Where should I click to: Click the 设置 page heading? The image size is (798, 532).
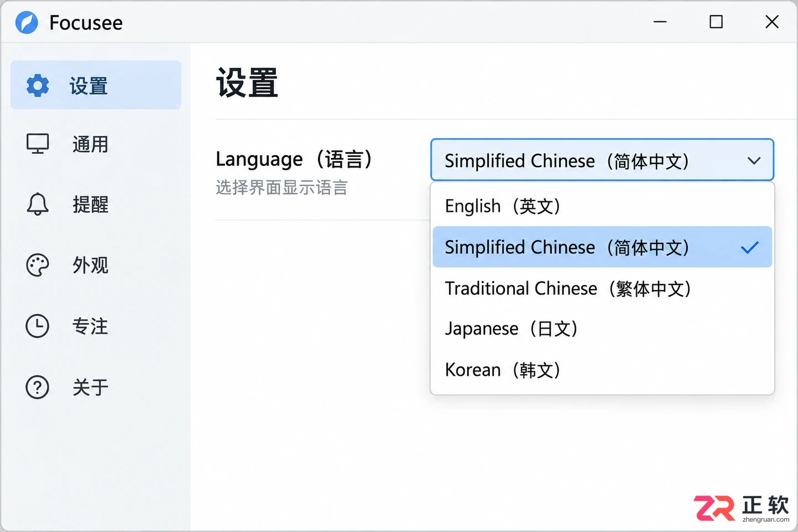pos(247,83)
